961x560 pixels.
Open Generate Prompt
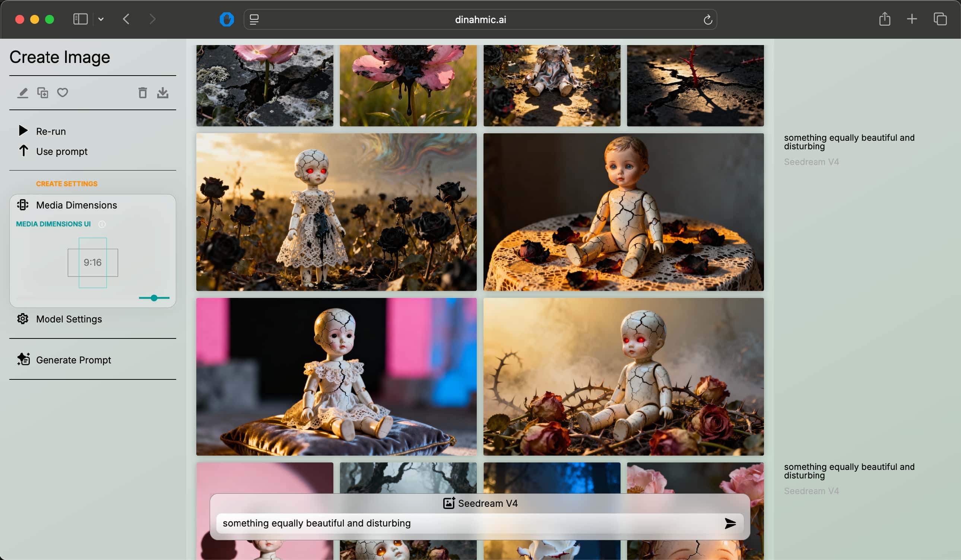pos(73,360)
